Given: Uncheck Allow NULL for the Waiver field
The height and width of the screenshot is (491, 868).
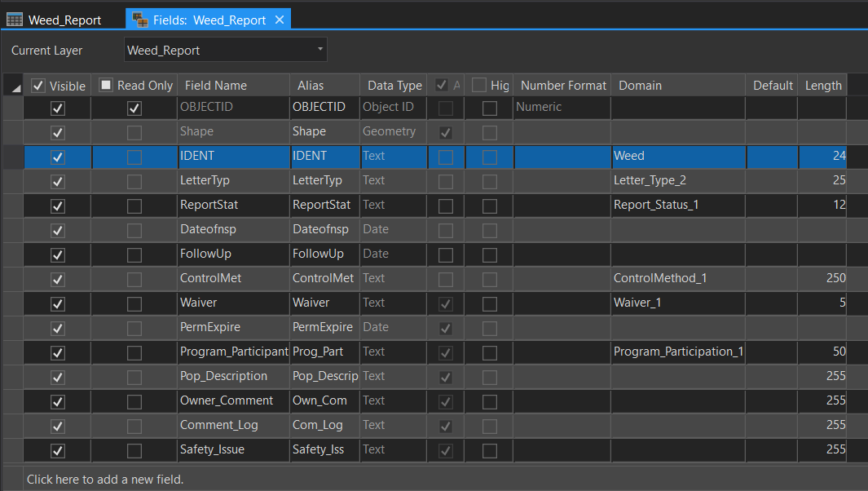Looking at the screenshot, I should [446, 303].
